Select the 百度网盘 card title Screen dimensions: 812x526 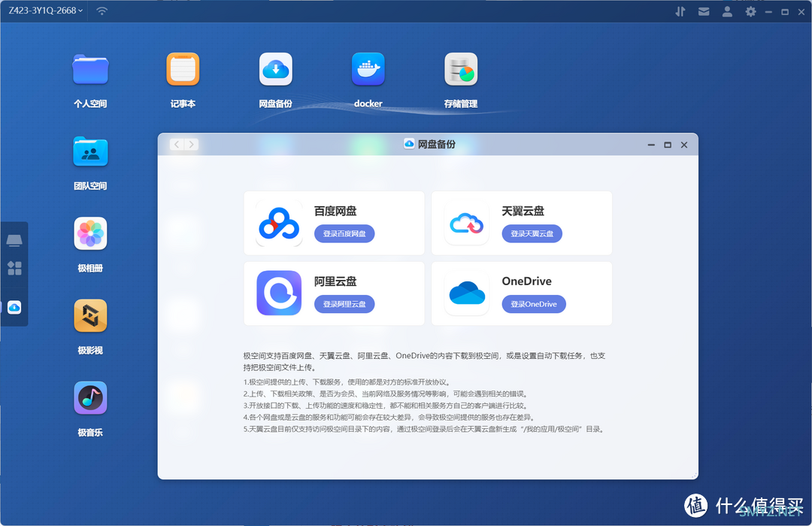coord(335,211)
